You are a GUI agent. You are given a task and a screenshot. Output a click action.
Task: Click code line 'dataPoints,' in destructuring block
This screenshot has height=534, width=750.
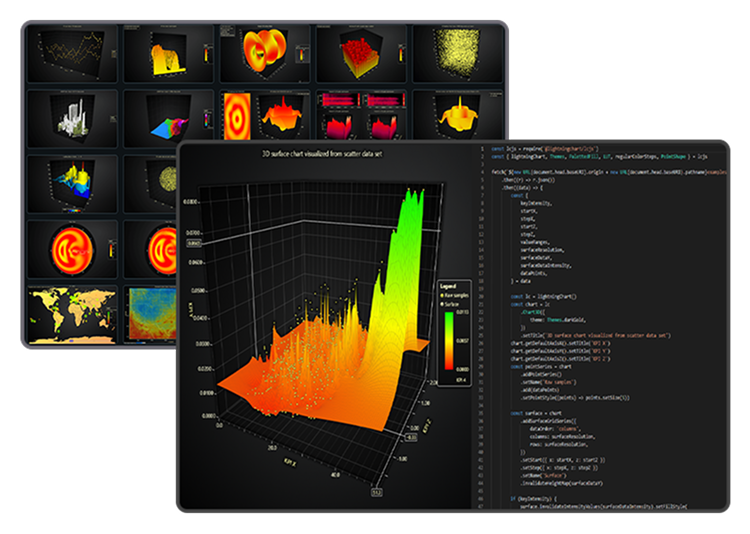click(534, 273)
